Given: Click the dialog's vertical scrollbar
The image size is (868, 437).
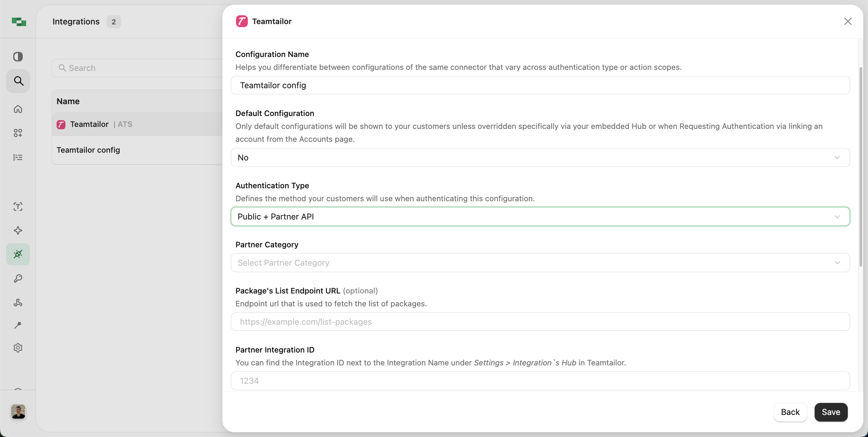Looking at the screenshot, I should tap(861, 166).
